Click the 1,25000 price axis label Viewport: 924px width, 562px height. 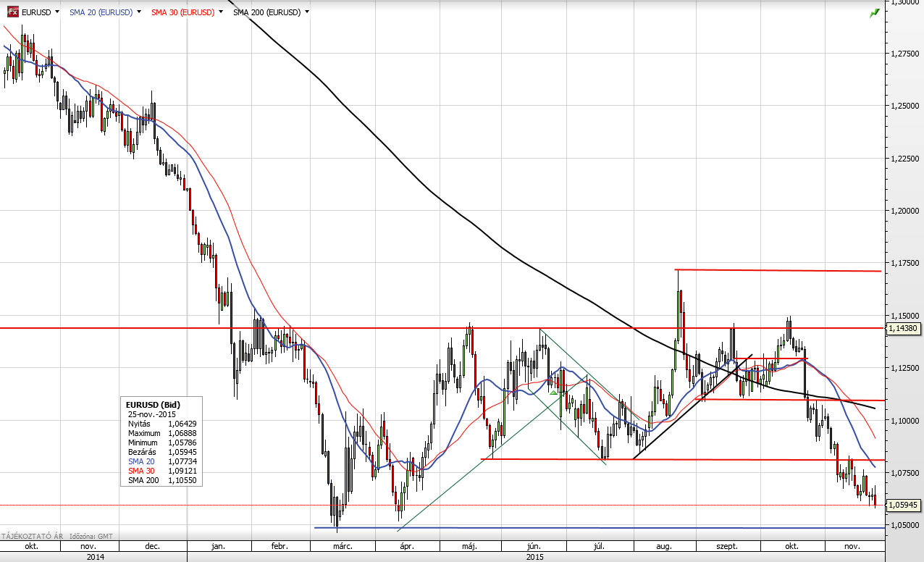tap(905, 106)
